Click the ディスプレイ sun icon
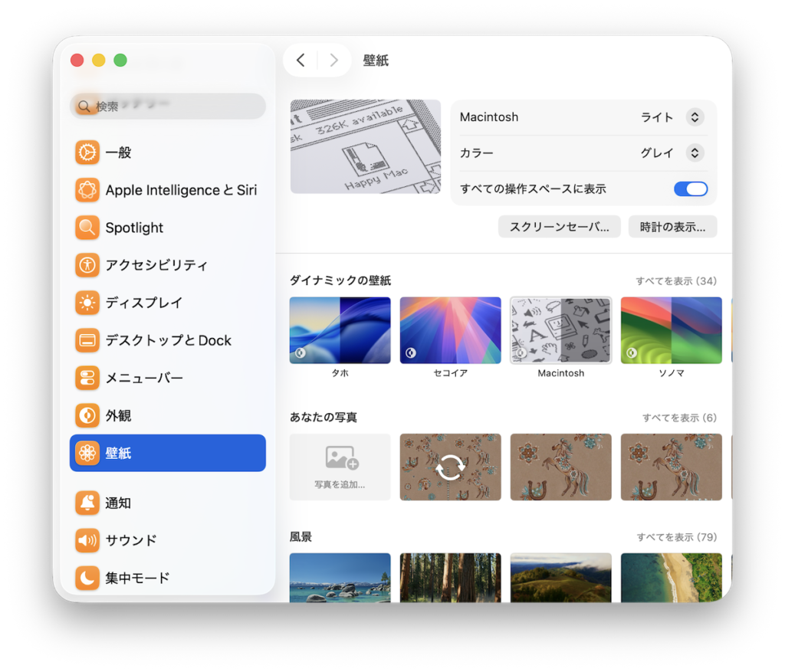 (x=87, y=303)
